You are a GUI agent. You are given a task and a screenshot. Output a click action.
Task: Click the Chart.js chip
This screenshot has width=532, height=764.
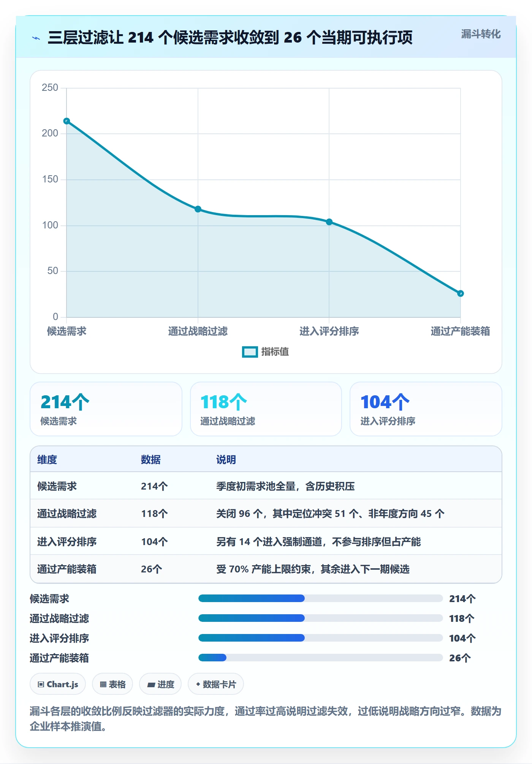58,684
